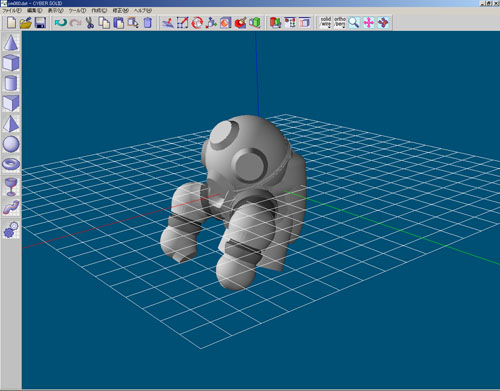
Task: Activate the magnifier zoom view tool
Action: [x=354, y=23]
